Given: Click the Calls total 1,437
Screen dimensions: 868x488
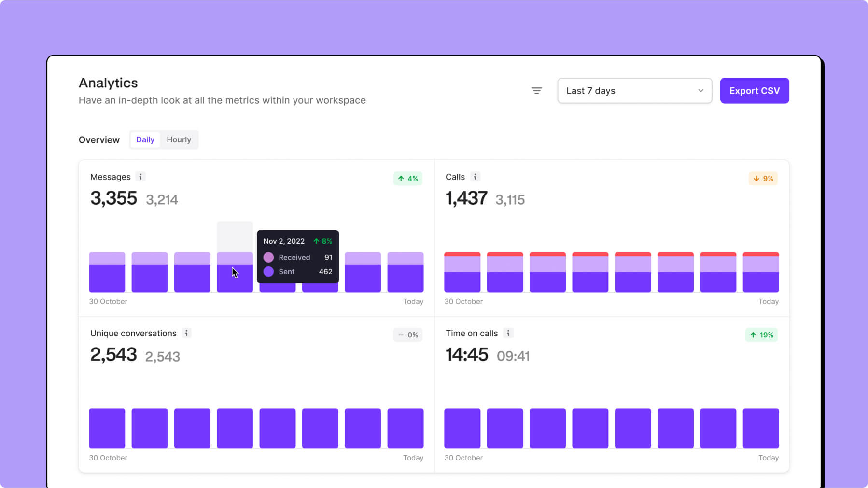Looking at the screenshot, I should [x=466, y=198].
